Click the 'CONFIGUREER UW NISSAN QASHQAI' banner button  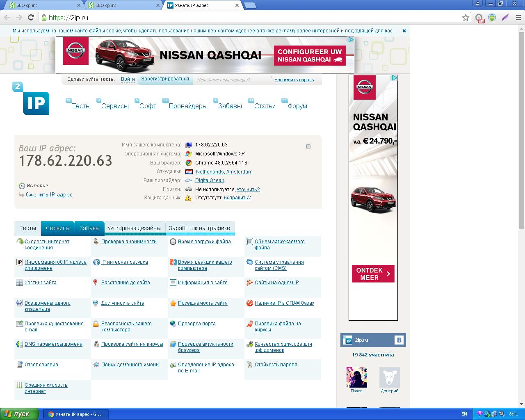[x=310, y=55]
